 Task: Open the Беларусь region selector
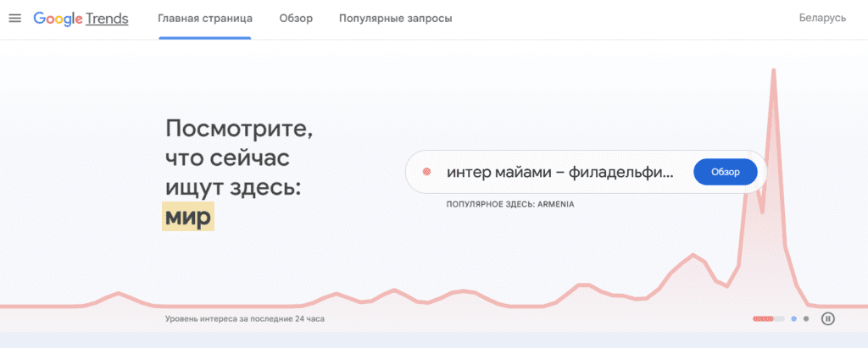click(x=822, y=19)
